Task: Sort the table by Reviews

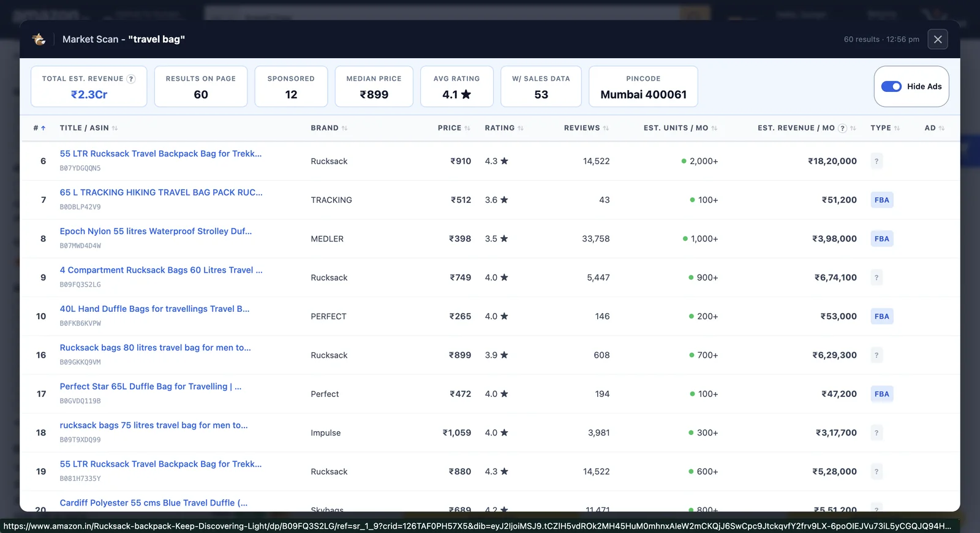Action: (586, 128)
